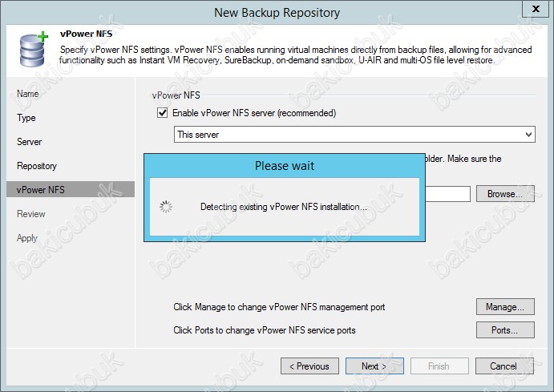Image resolution: width=554 pixels, height=392 pixels.
Task: Click the Previous button
Action: [x=309, y=366]
